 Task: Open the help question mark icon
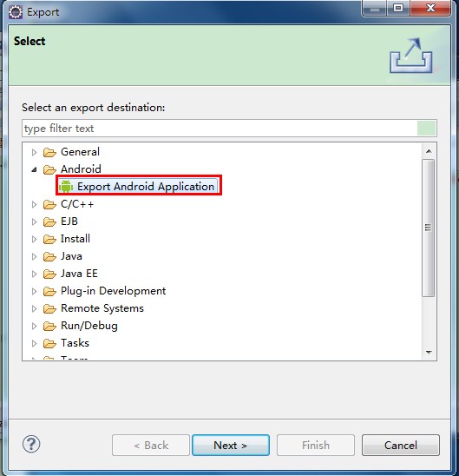(x=31, y=444)
